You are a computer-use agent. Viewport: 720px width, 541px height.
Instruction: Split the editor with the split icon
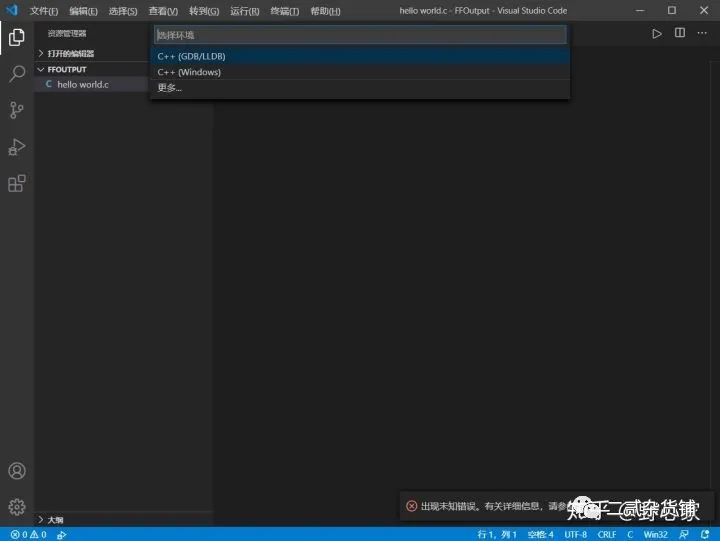pyautogui.click(x=680, y=33)
